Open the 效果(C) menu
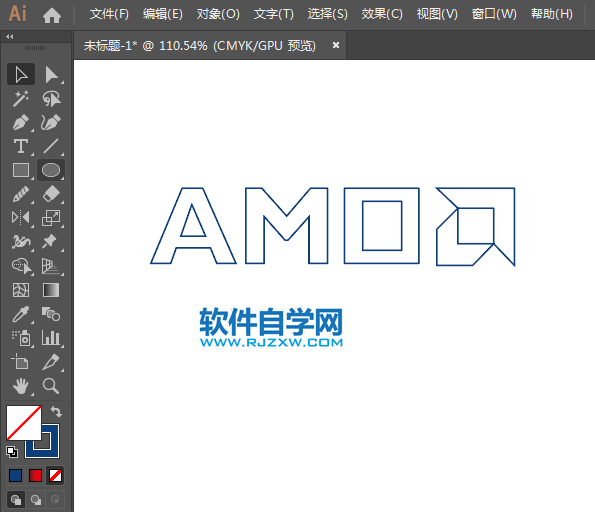 pos(382,14)
